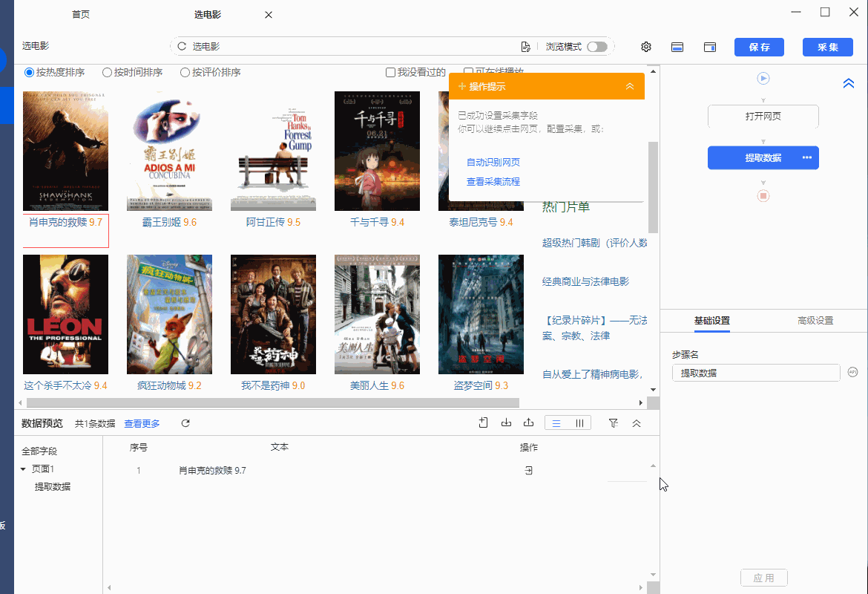Click the 查看采集流程 link
The height and width of the screenshot is (594, 868).
click(x=493, y=182)
